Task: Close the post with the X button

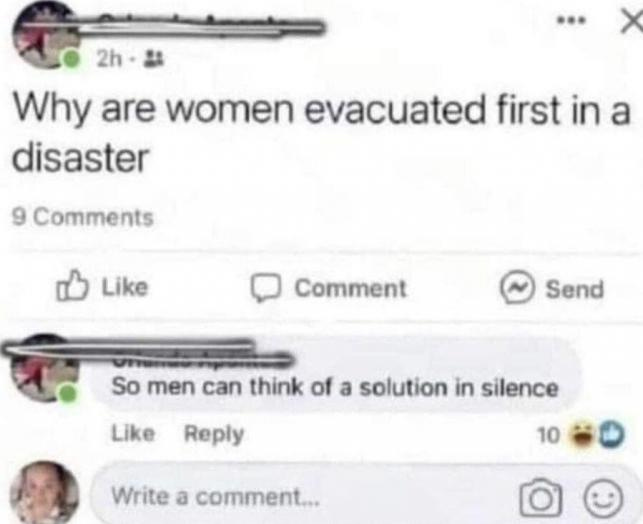Action: [632, 21]
